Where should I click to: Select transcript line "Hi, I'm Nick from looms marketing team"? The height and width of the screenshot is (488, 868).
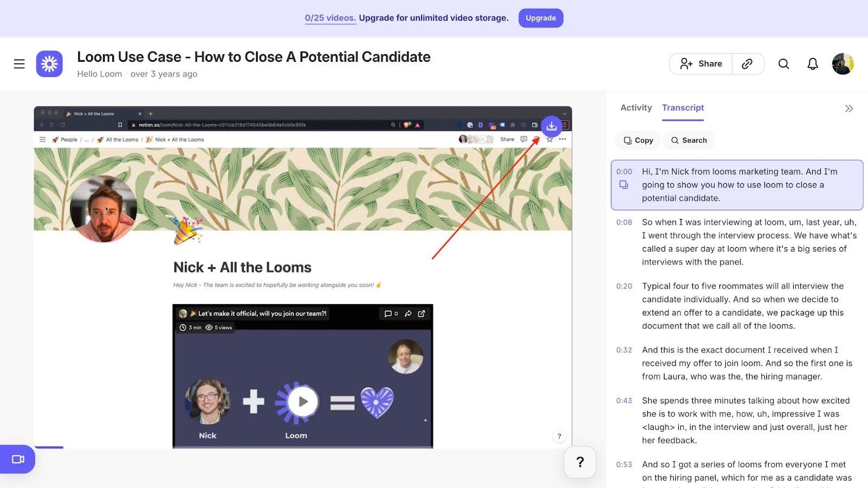point(737,185)
